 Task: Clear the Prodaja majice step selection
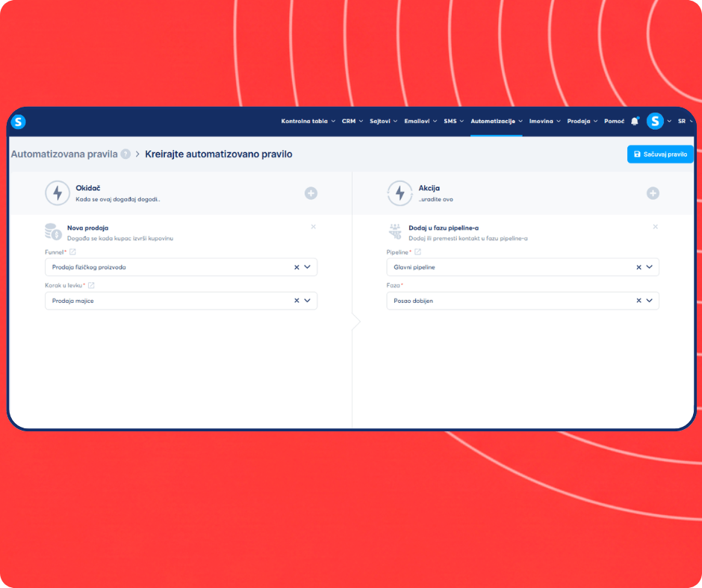[x=296, y=301]
